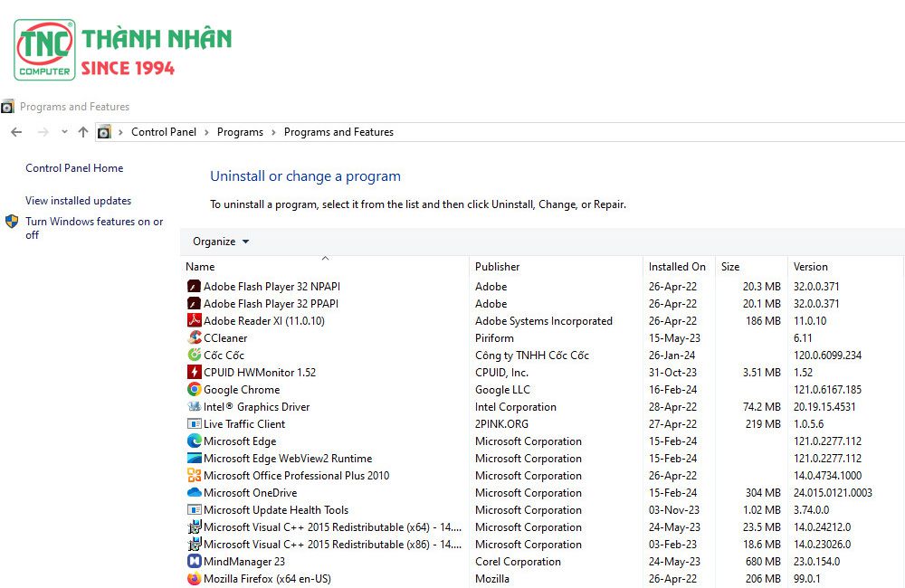This screenshot has height=588, width=905.
Task: Click the Microsoft Office Professional Plus 2010 icon
Action: pos(194,476)
